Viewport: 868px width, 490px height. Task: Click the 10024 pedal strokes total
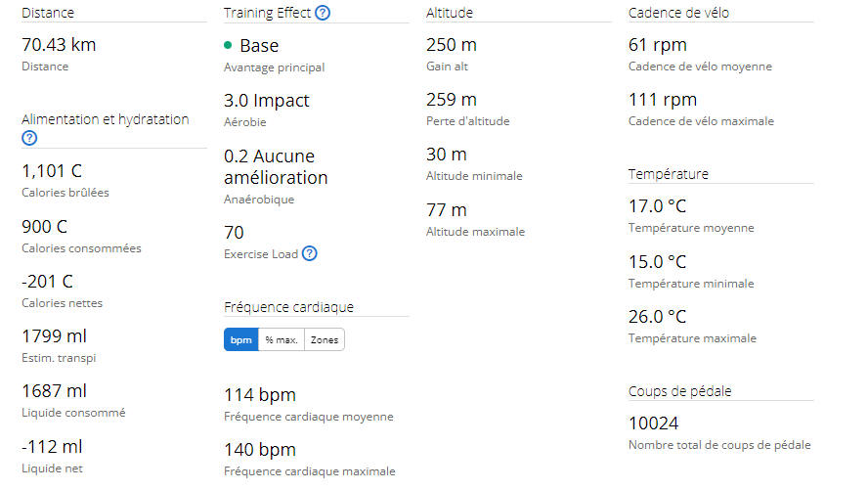pos(654,423)
